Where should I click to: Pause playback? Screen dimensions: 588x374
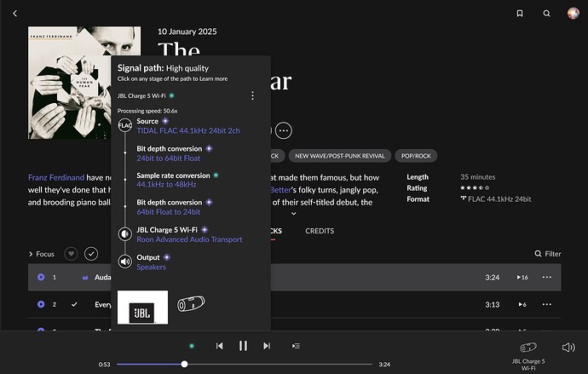[x=243, y=346]
